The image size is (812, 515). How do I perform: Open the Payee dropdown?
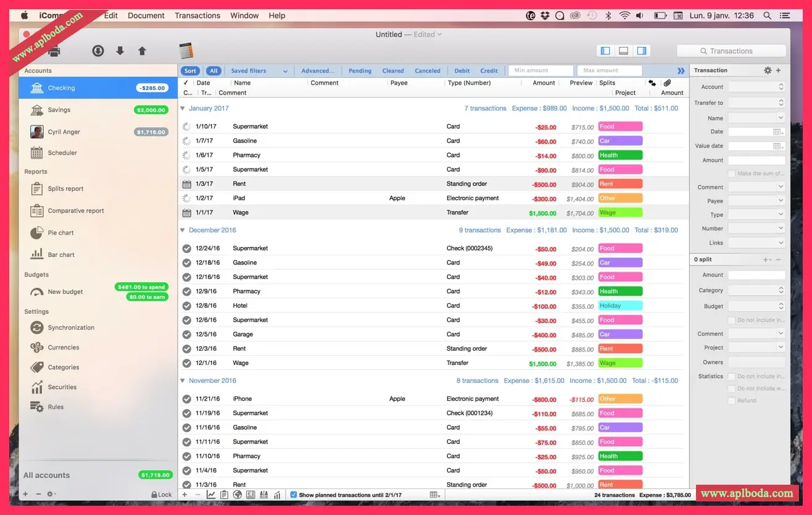756,201
